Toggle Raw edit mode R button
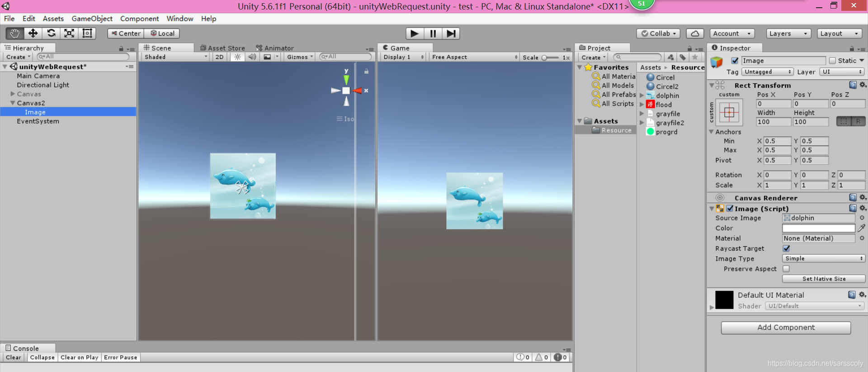 coord(858,121)
